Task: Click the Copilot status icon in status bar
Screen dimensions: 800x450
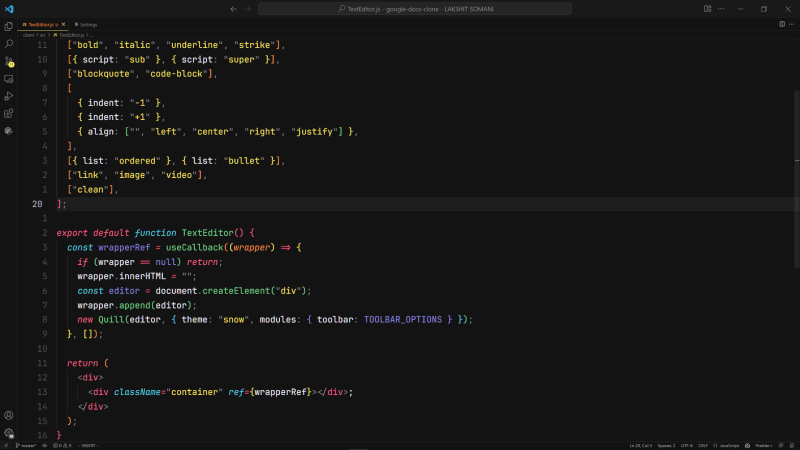Action: click(747, 445)
